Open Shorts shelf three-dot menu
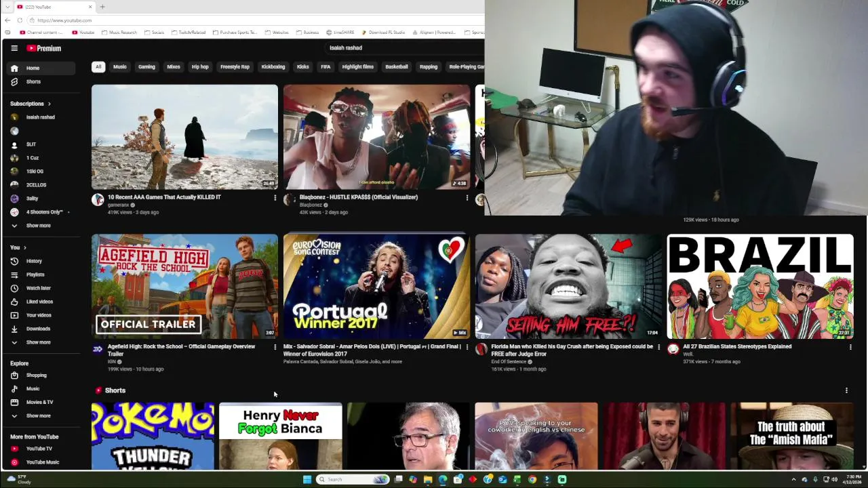The height and width of the screenshot is (488, 868). [x=846, y=390]
